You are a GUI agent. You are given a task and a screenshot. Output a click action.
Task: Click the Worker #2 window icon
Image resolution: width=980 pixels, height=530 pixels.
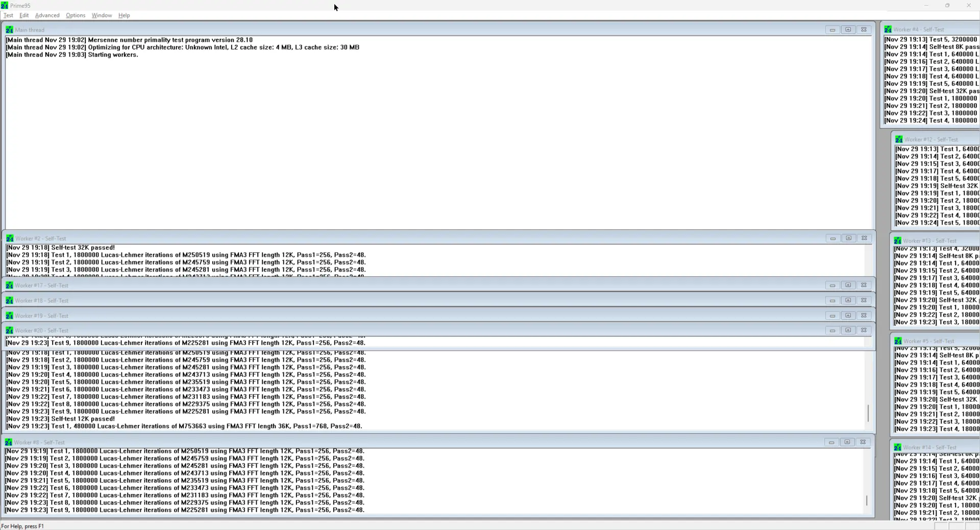10,238
